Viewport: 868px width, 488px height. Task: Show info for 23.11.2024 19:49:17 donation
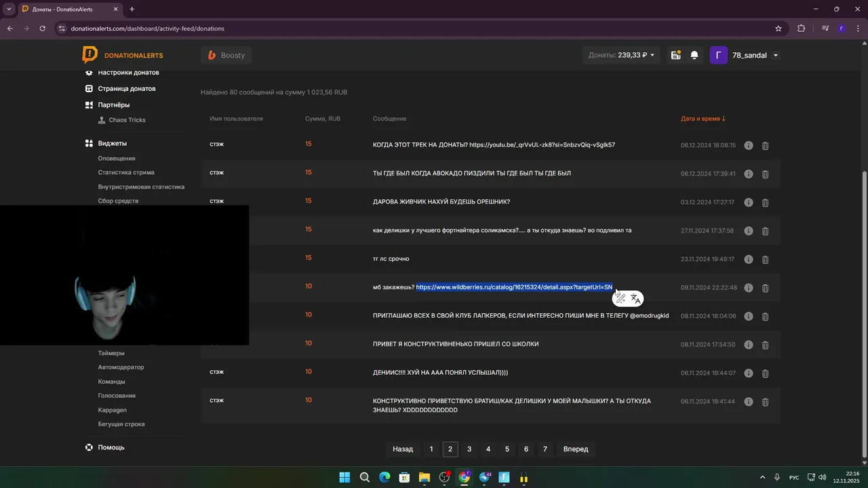749,260
